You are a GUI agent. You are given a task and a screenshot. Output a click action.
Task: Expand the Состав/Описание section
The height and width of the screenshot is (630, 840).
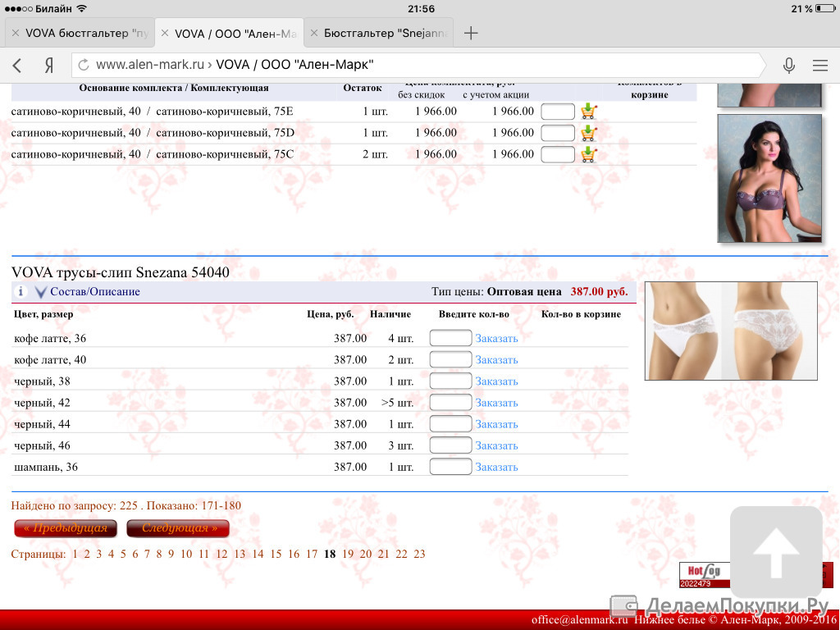(95, 292)
